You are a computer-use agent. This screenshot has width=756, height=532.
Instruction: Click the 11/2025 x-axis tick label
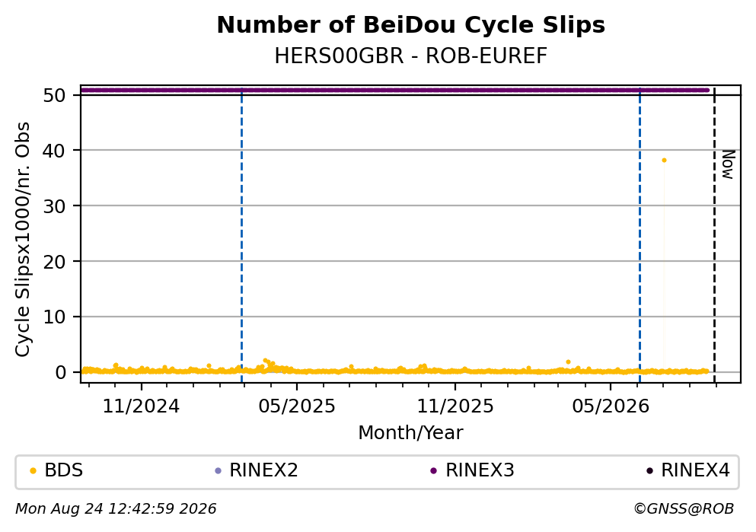click(x=455, y=406)
